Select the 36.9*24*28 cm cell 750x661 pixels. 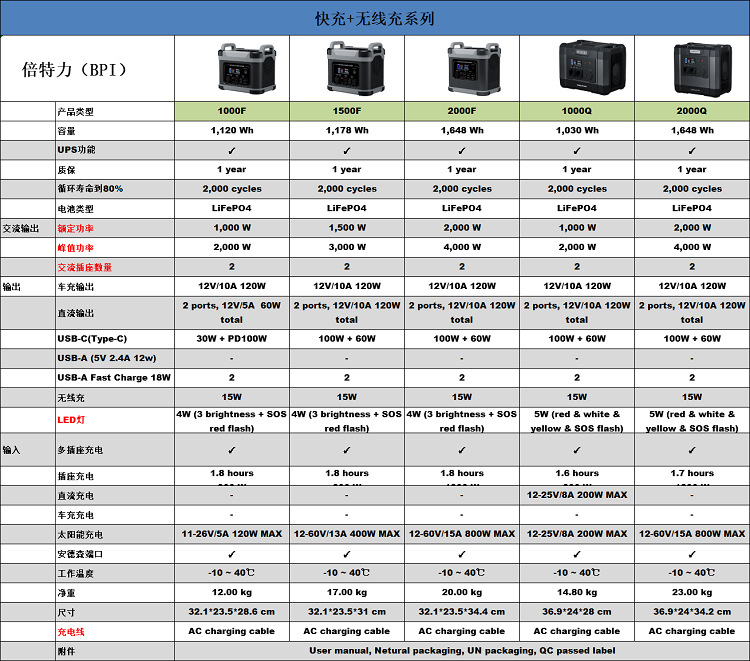[x=577, y=612]
